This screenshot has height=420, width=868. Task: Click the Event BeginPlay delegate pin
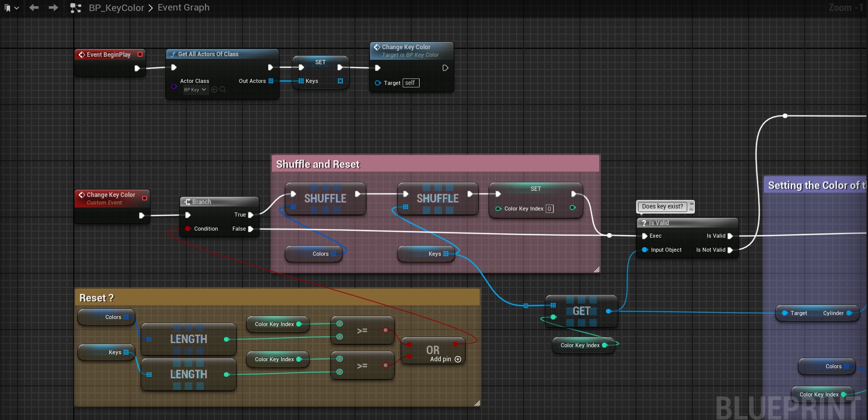coord(140,54)
